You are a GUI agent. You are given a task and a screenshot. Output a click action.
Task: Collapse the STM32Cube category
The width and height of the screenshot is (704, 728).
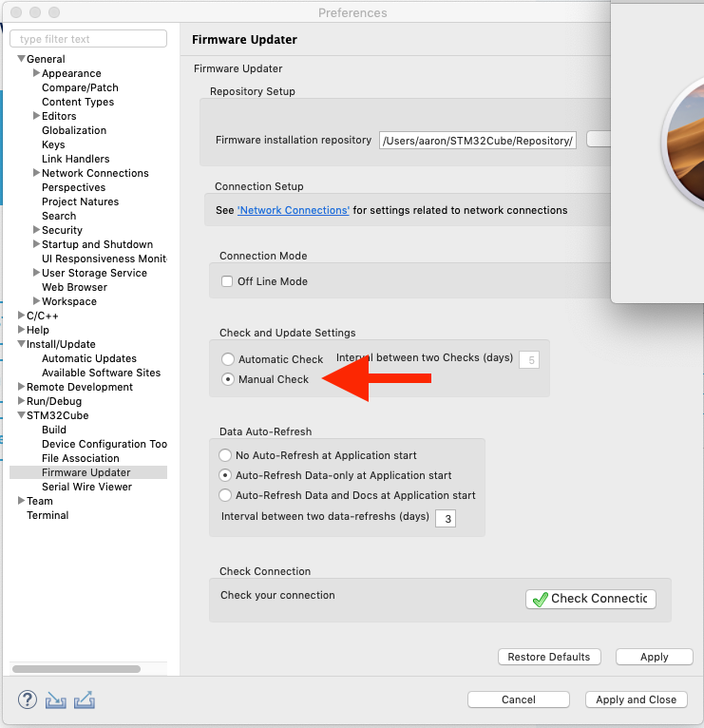(21, 415)
